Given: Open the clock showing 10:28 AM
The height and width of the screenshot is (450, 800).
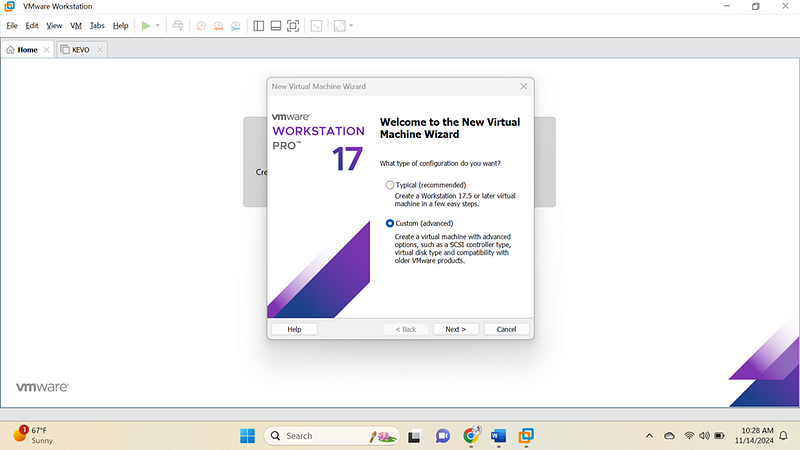Looking at the screenshot, I should click(754, 435).
